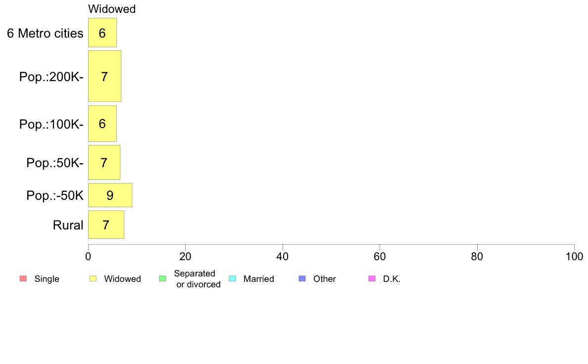The width and height of the screenshot is (588, 364).
Task: Select the Pop.:200K- yellow bar
Action: [104, 76]
